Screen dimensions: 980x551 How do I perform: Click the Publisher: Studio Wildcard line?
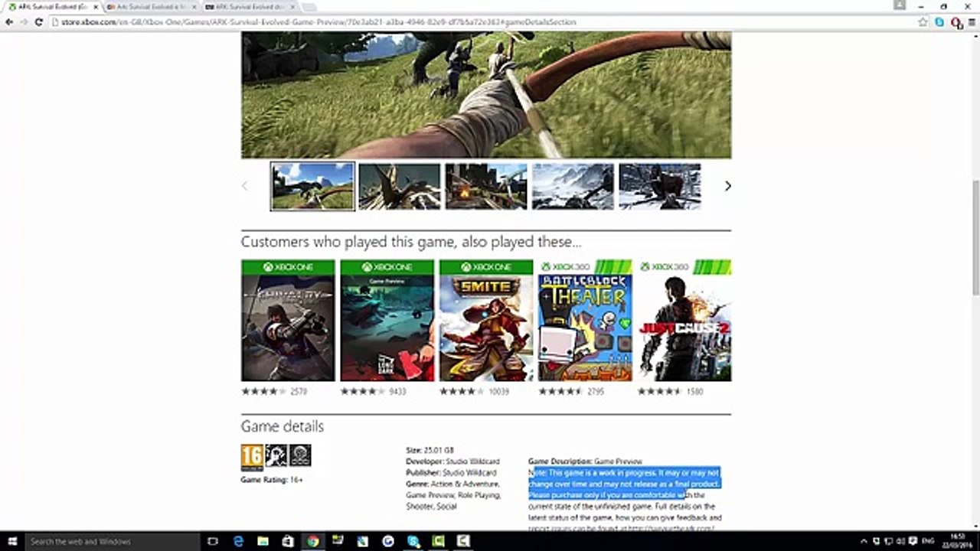(451, 473)
